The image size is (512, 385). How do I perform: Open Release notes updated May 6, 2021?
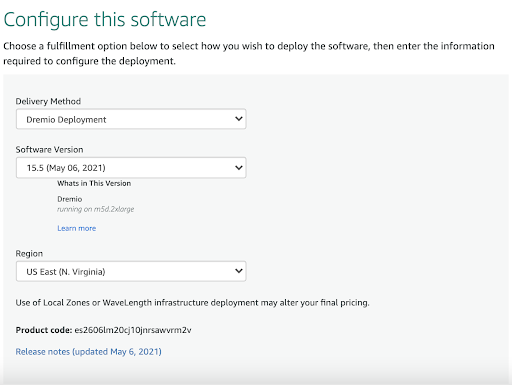[x=88, y=352]
